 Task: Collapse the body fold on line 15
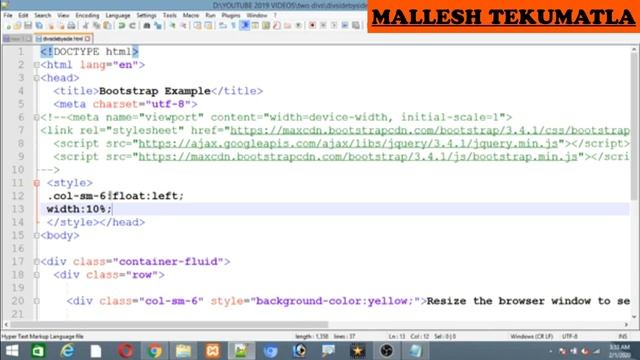click(x=37, y=236)
